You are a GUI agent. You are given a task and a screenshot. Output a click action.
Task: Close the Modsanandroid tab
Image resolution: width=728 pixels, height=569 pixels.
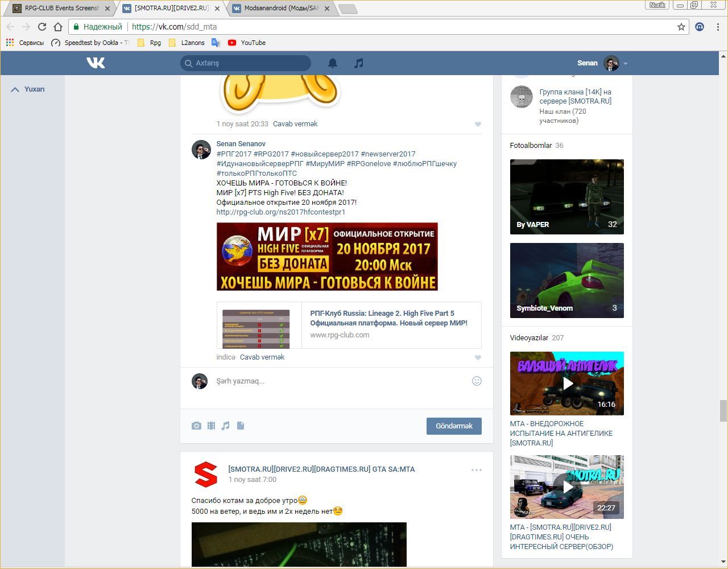327,9
